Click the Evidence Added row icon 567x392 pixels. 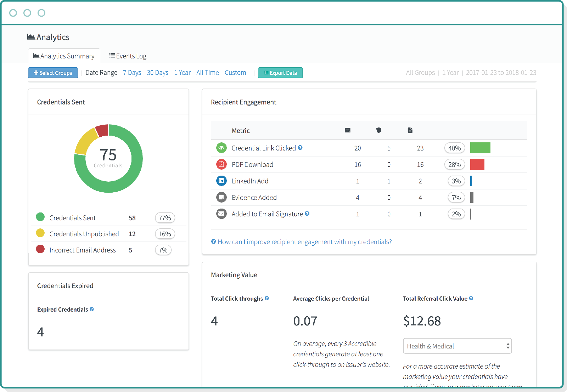(221, 197)
